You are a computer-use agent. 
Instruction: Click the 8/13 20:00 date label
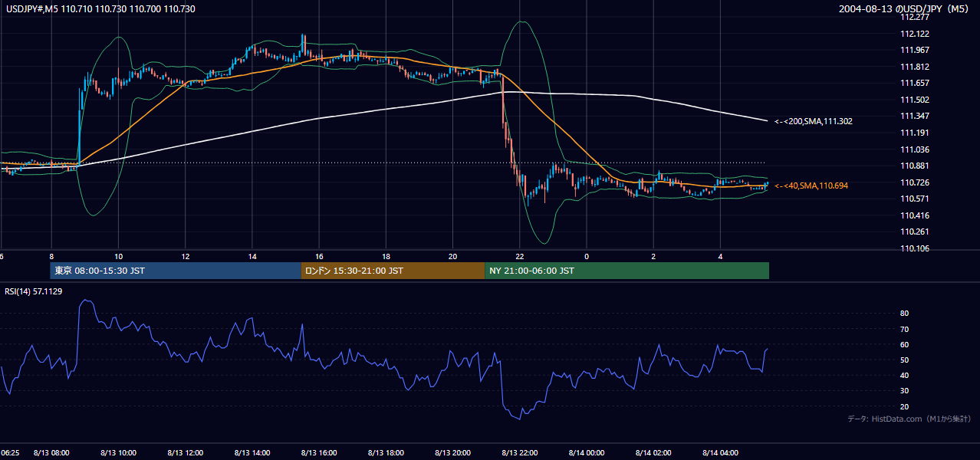(x=452, y=453)
